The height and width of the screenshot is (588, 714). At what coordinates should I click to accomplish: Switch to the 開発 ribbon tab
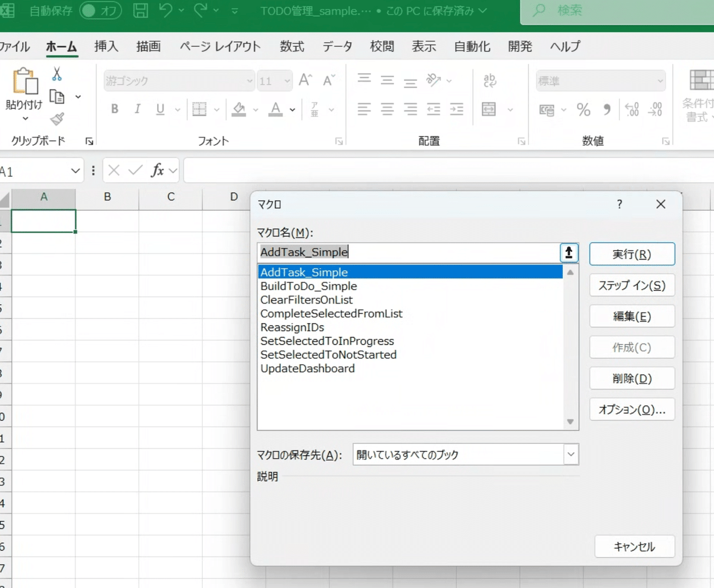tap(520, 46)
